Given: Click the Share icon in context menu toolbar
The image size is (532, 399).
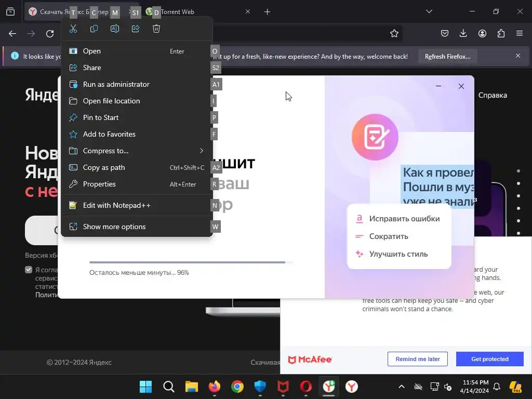Looking at the screenshot, I should click(136, 29).
